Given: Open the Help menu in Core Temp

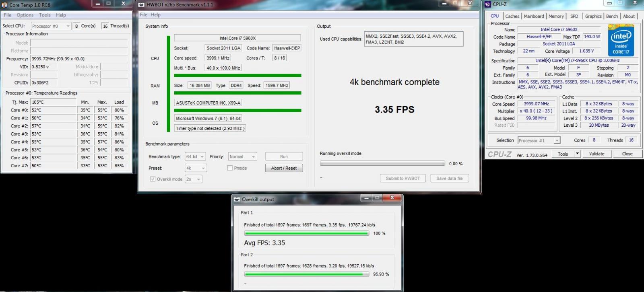Looking at the screenshot, I should tap(61, 15).
